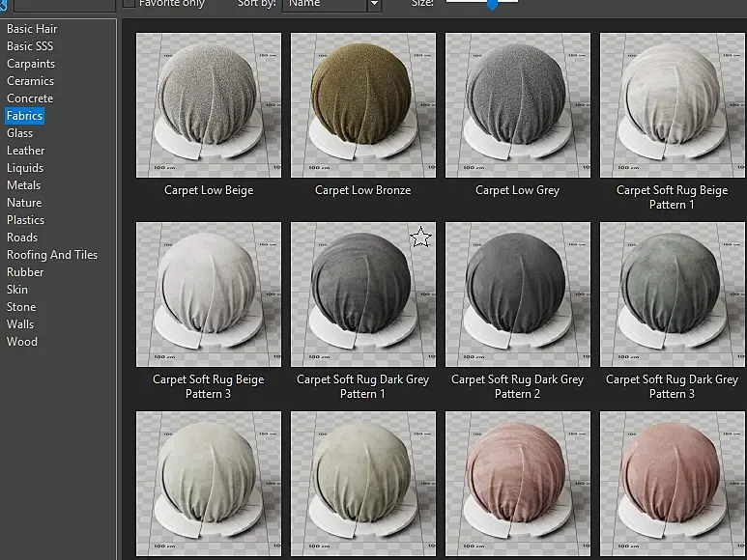Select Roofing And Tiles category

point(52,255)
